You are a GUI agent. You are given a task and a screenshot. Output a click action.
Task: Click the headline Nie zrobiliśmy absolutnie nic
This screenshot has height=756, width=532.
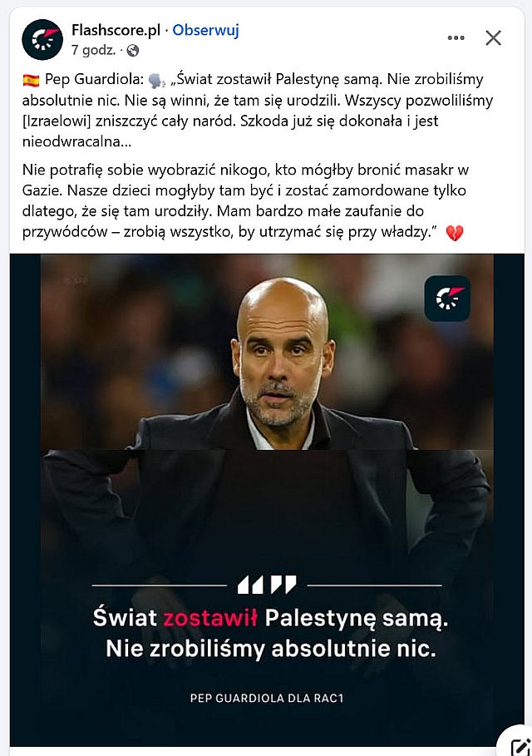pos(271,649)
